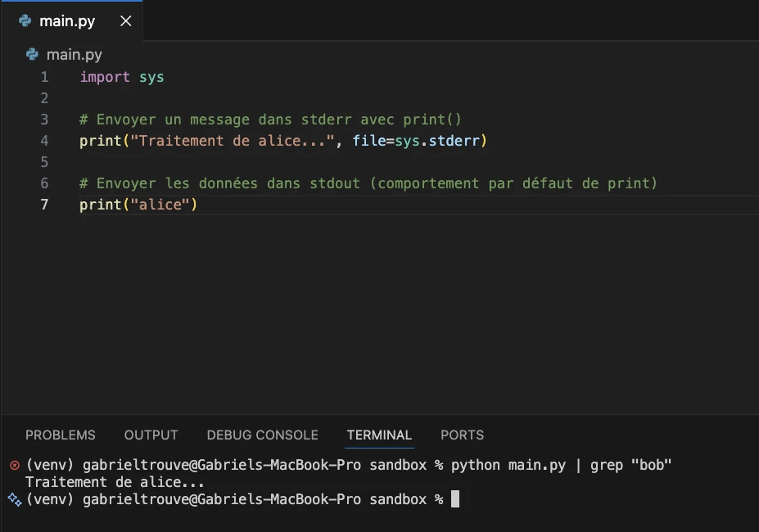Click line number 4 in the gutter
The image size is (759, 532).
point(44,141)
